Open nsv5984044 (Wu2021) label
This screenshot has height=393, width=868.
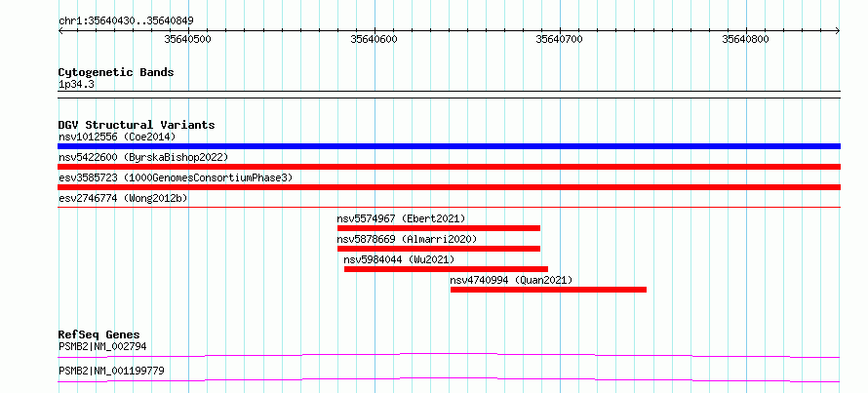click(x=399, y=259)
